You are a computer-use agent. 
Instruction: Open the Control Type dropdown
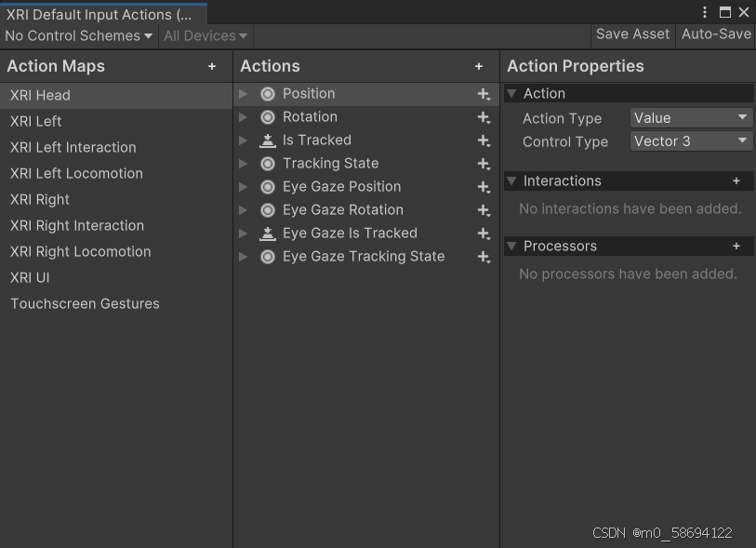tap(690, 140)
